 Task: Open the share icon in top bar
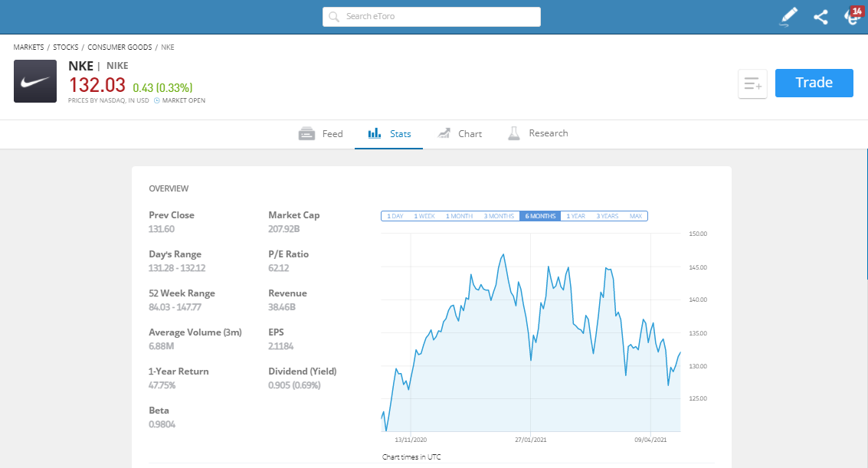821,16
